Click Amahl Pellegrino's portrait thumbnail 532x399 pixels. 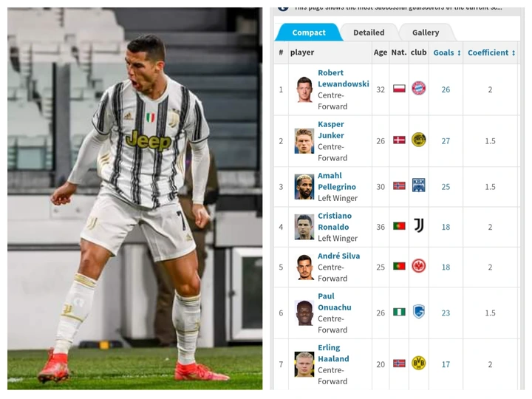(x=304, y=187)
